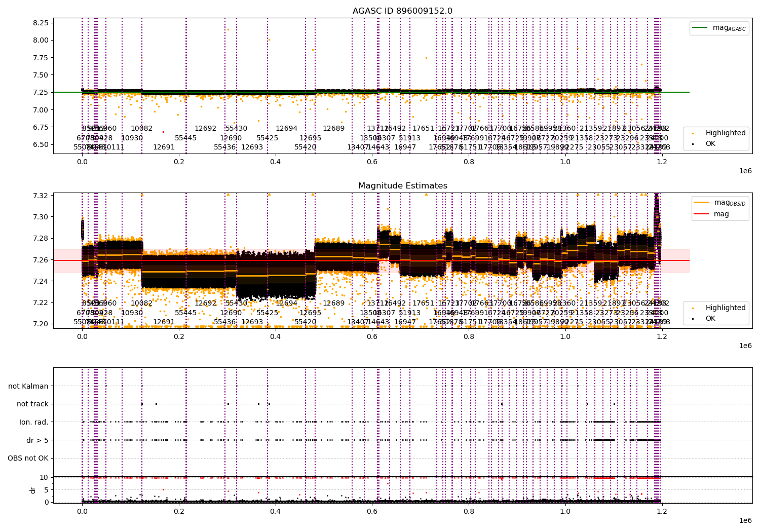Image resolution: width=760 pixels, height=532 pixels.
Task: Click the 7.28 y-axis tick label
Action: pos(41,238)
